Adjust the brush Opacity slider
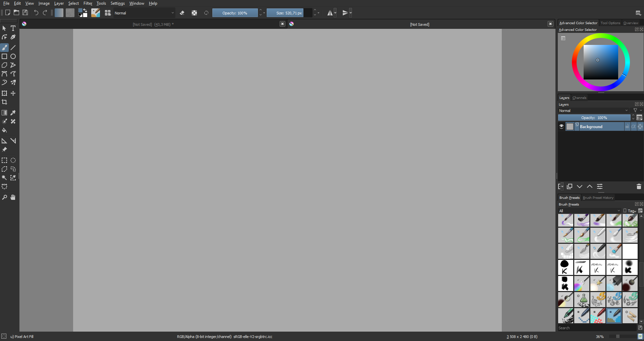Image resolution: width=644 pixels, height=341 pixels. tap(235, 13)
